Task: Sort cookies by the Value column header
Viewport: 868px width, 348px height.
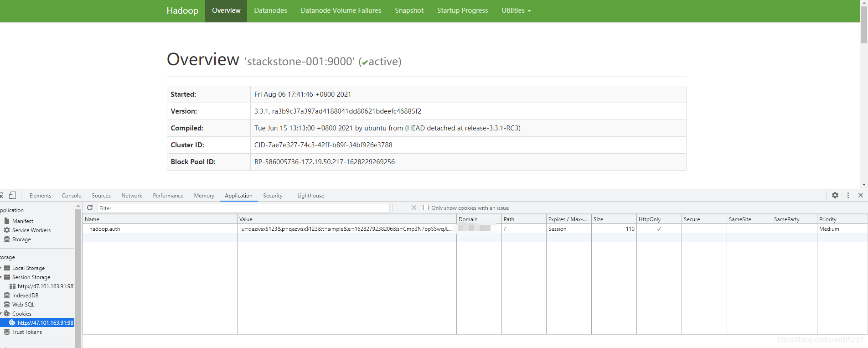Action: [347, 219]
